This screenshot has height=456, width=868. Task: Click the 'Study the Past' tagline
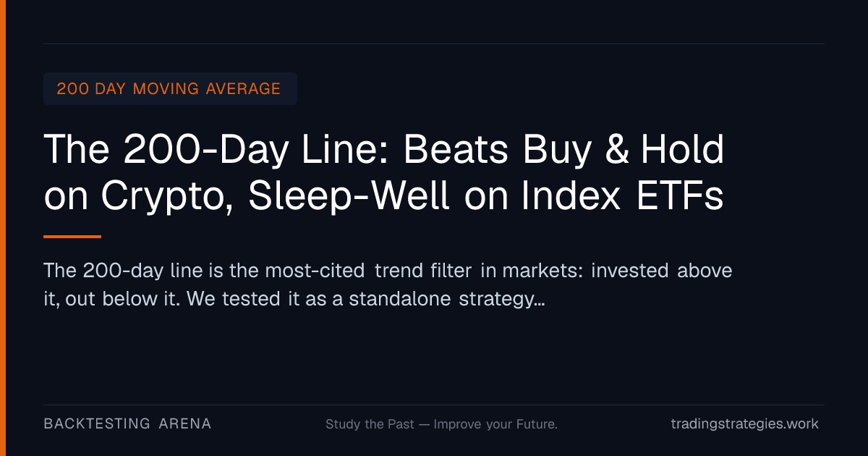pyautogui.click(x=370, y=424)
